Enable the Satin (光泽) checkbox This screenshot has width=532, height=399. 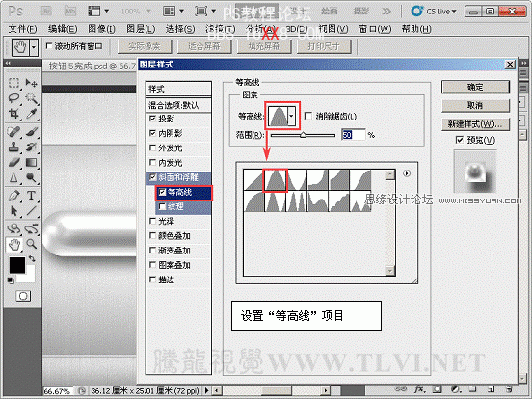point(152,221)
